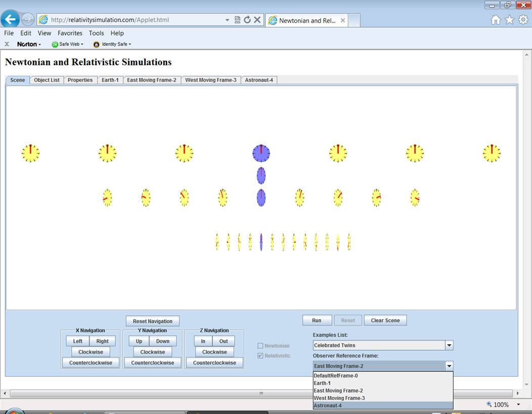This screenshot has width=532, height=414.
Task: Click the Identity Safe icon
Action: tap(97, 45)
